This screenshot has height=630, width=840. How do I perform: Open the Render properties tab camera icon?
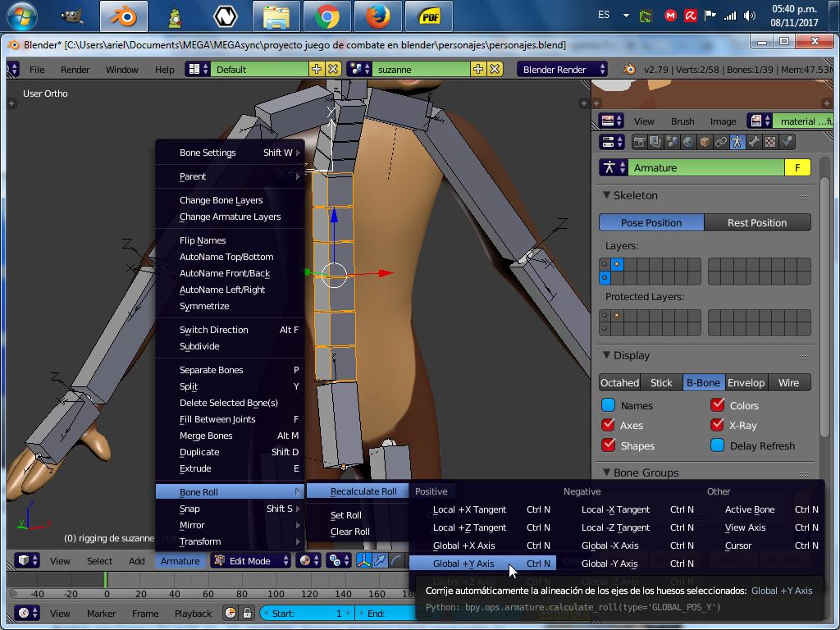tap(639, 142)
